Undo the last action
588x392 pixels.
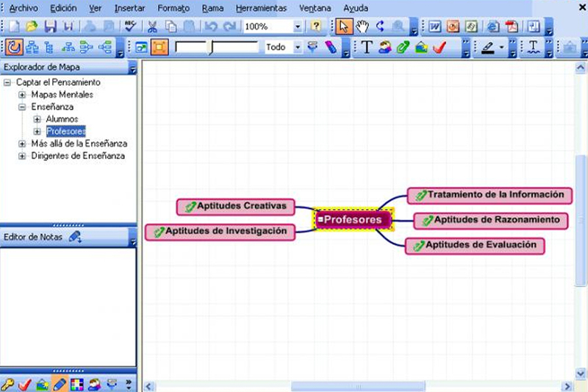211,26
